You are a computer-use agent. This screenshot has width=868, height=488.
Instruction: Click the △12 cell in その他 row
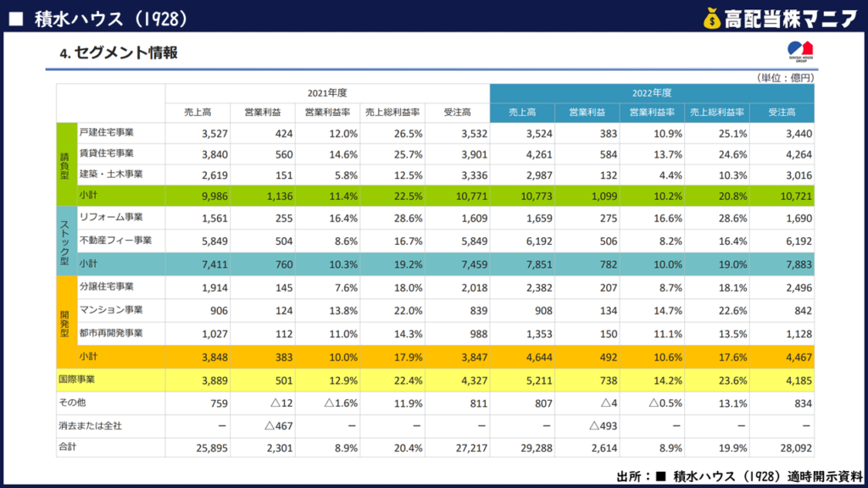[281, 404]
